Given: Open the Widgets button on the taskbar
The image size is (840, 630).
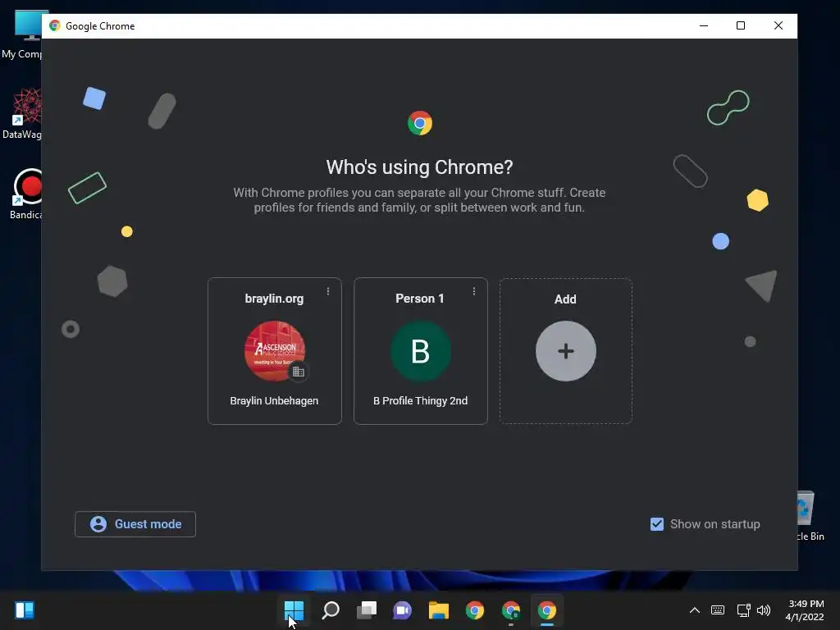Looking at the screenshot, I should [25, 610].
